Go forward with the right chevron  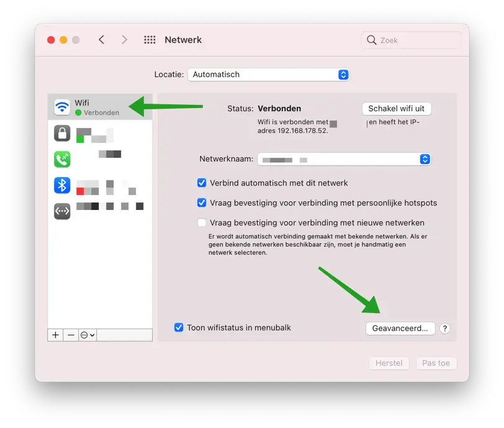coord(124,40)
